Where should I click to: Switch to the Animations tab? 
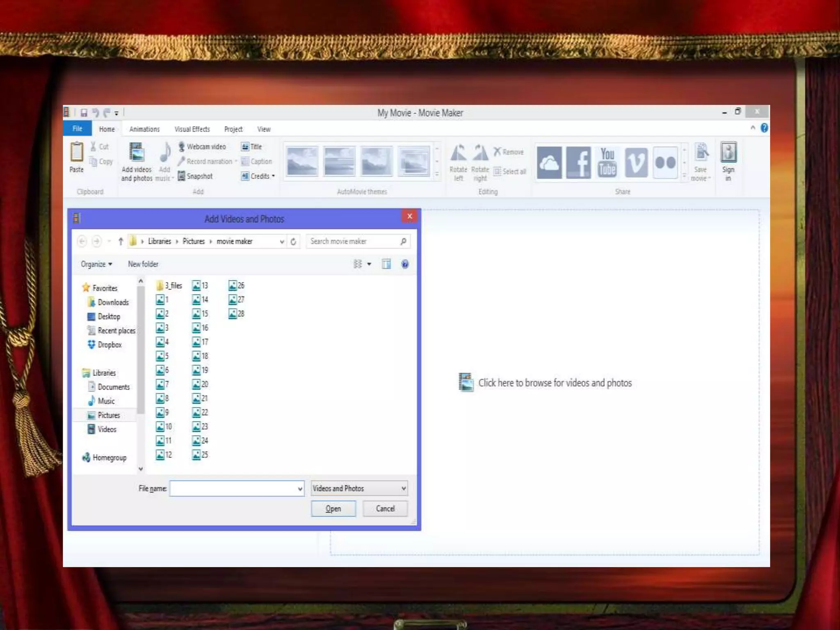144,129
